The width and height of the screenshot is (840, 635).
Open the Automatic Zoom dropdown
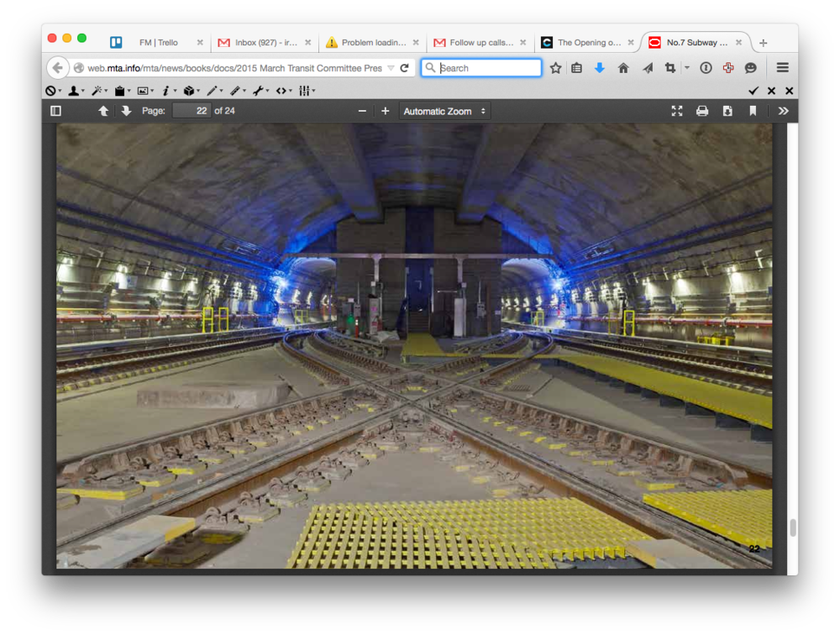(x=444, y=110)
